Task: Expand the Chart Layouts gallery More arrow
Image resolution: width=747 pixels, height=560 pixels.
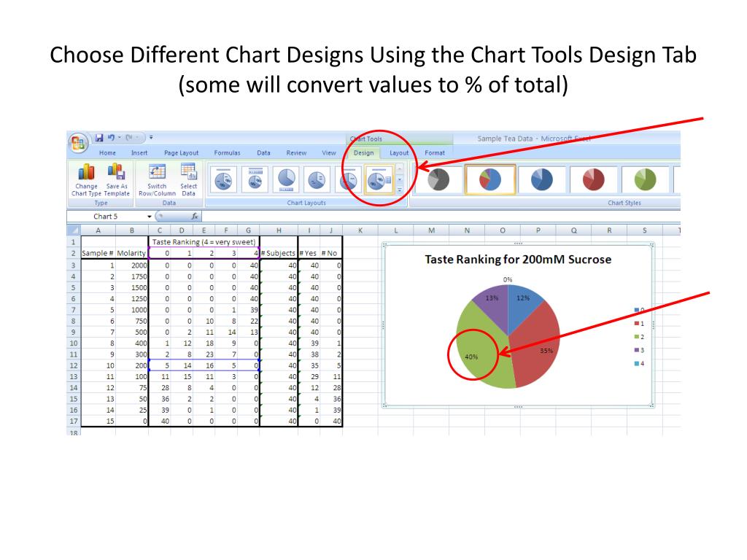Action: pos(400,190)
